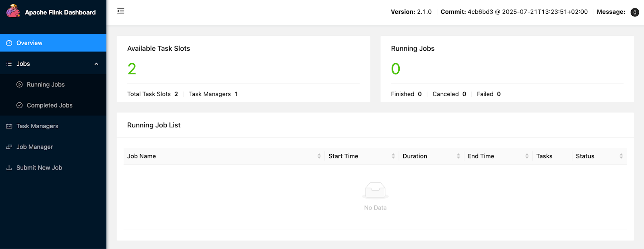Click Apache Flink Dashboard title
This screenshot has height=249, width=644.
60,12
